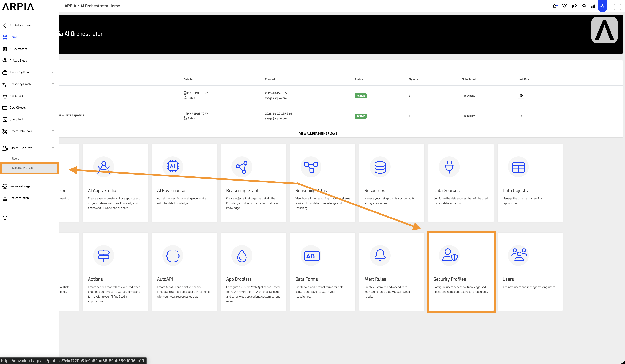The image size is (625, 364).
Task: Expand the Reasoning Graph sidebar menu
Action: pyautogui.click(x=53, y=84)
